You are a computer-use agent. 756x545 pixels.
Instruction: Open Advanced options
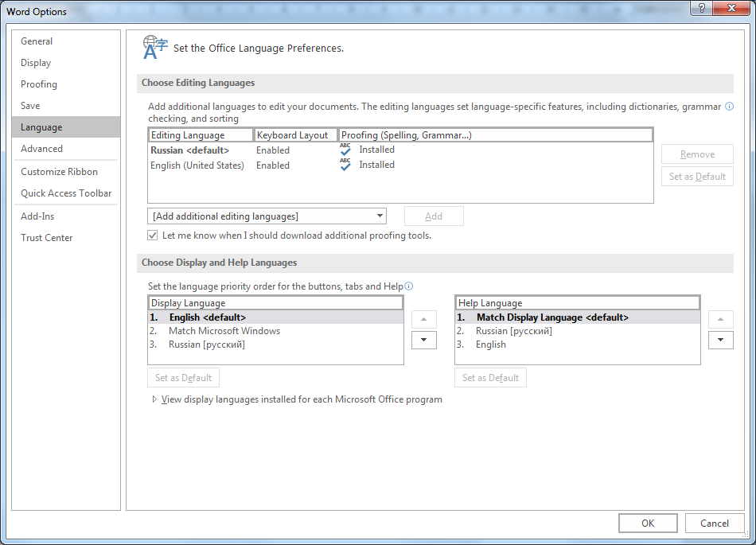(x=66, y=149)
